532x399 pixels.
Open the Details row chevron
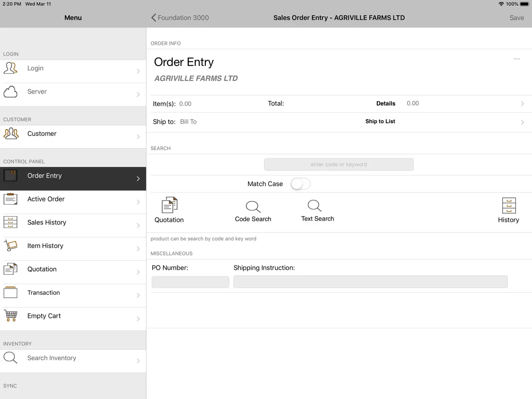[522, 104]
